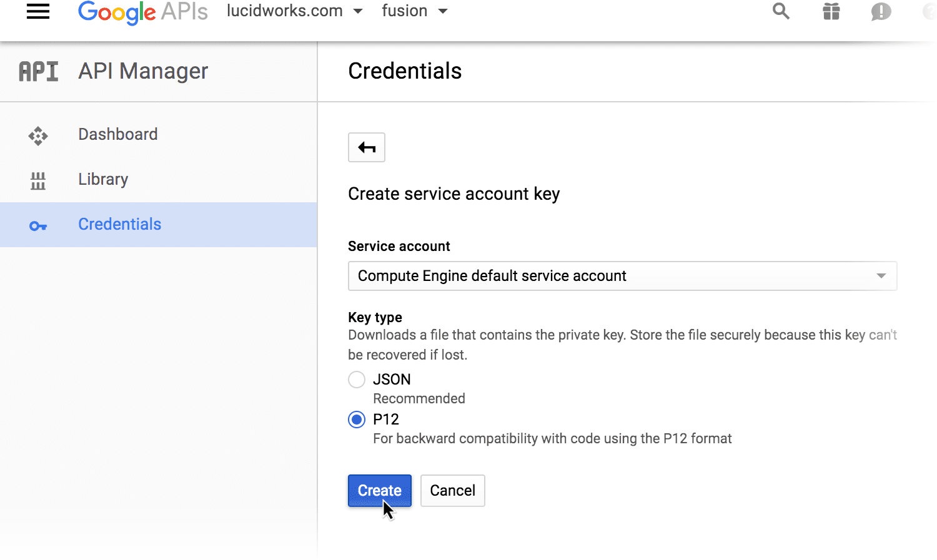Click the Google APIs logo
Viewport: 937px width, 560px height.
142,11
